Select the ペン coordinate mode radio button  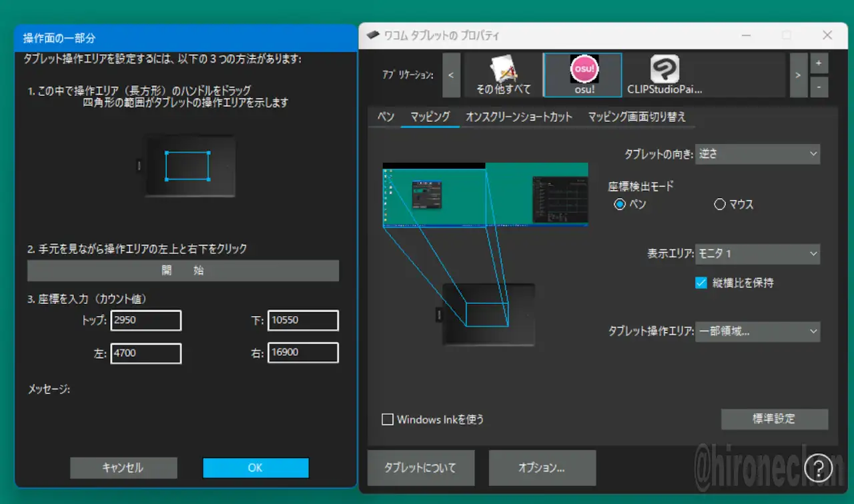click(x=620, y=205)
